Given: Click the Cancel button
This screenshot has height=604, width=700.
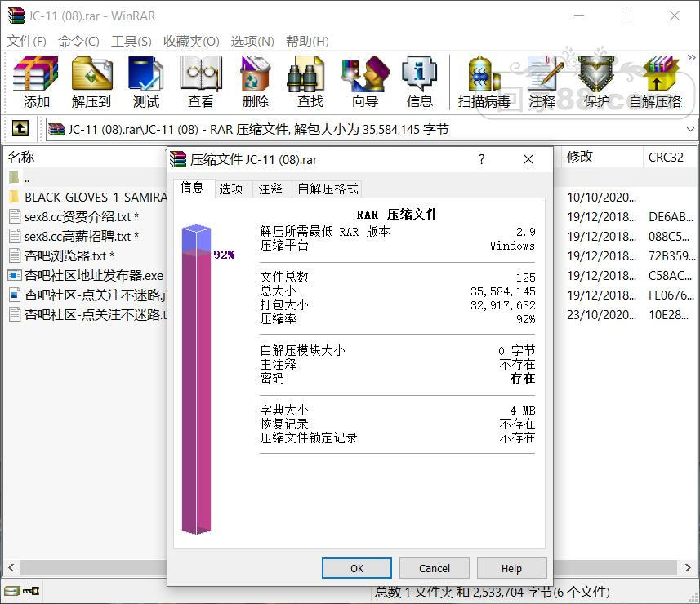Looking at the screenshot, I should coord(435,568).
